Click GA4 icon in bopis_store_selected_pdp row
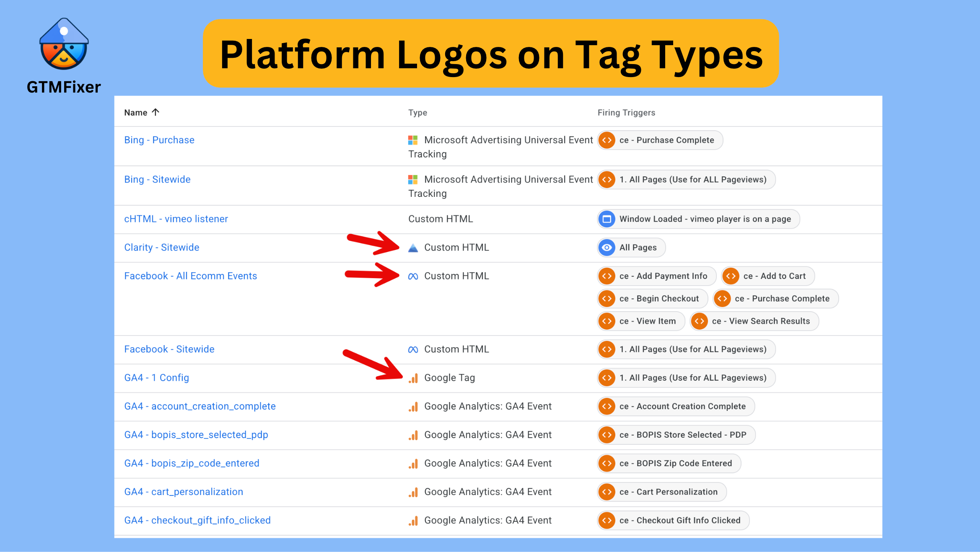The width and height of the screenshot is (980, 552). pos(413,435)
